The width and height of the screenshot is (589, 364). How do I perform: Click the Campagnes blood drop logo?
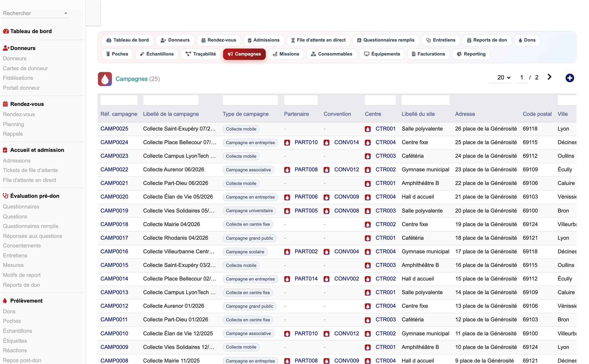coord(105,79)
